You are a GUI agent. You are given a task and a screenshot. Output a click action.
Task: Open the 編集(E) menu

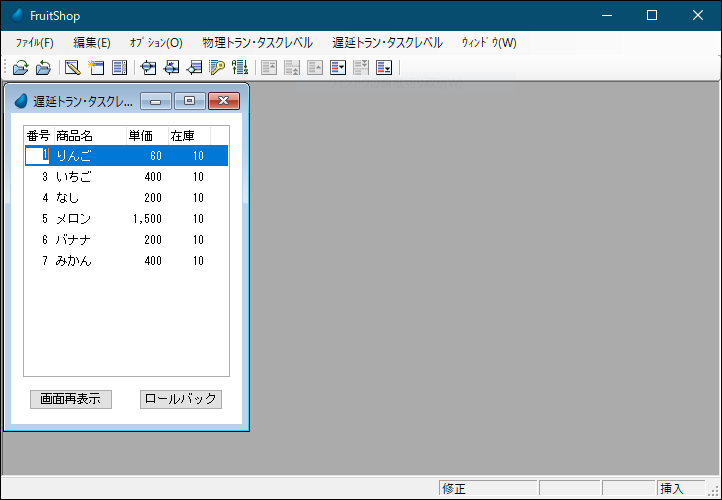[x=92, y=43]
